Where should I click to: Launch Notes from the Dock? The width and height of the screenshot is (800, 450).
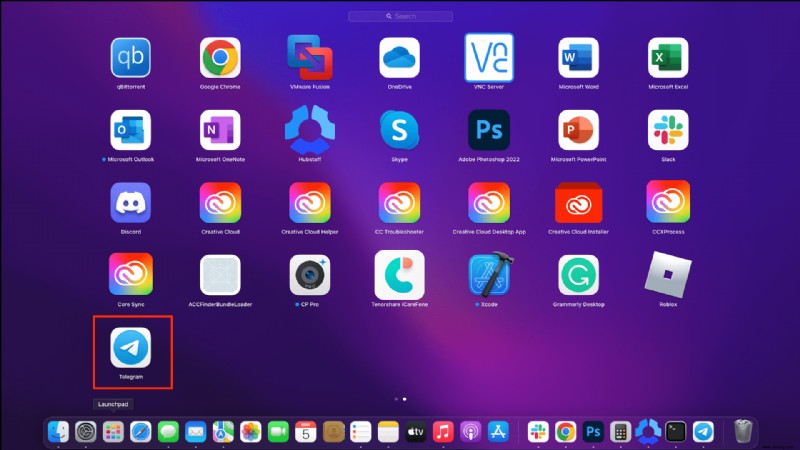click(x=388, y=432)
